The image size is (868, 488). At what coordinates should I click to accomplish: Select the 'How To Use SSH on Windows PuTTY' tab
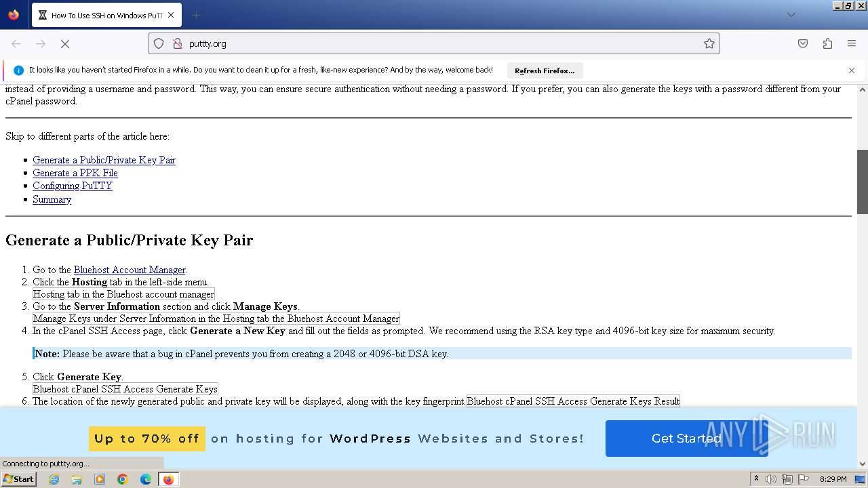(x=106, y=15)
